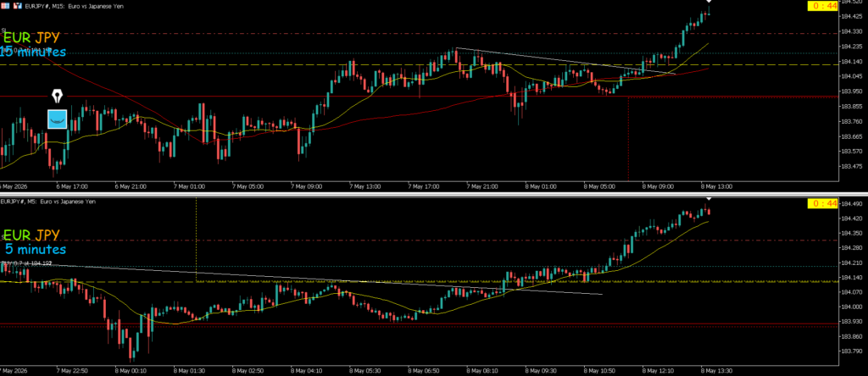This screenshot has width=868, height=376.
Task: Click the blue smiley face box
Action: (57, 119)
